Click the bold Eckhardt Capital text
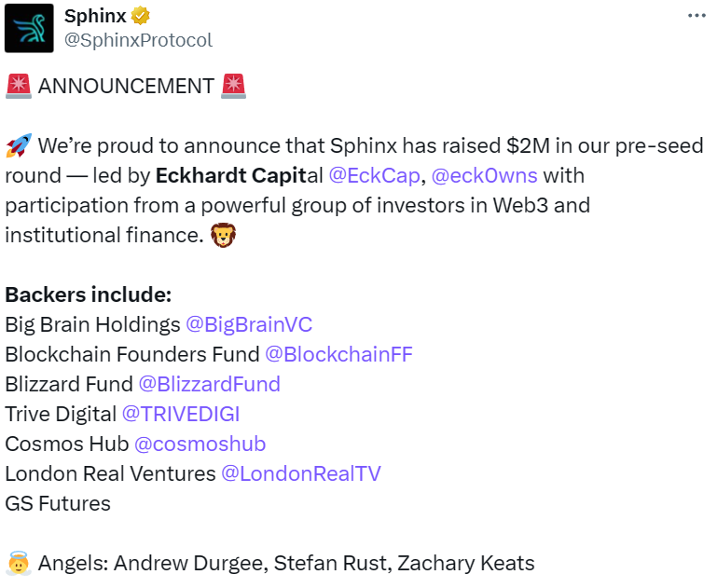Screen dimensions: 717x588 click(x=238, y=175)
